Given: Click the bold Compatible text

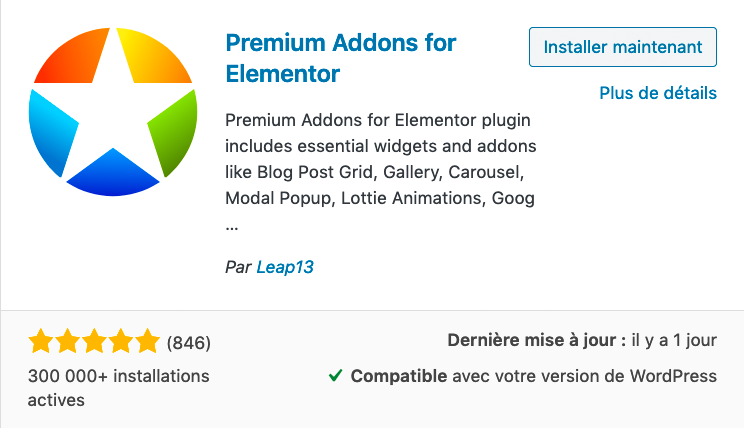Looking at the screenshot, I should point(399,377).
